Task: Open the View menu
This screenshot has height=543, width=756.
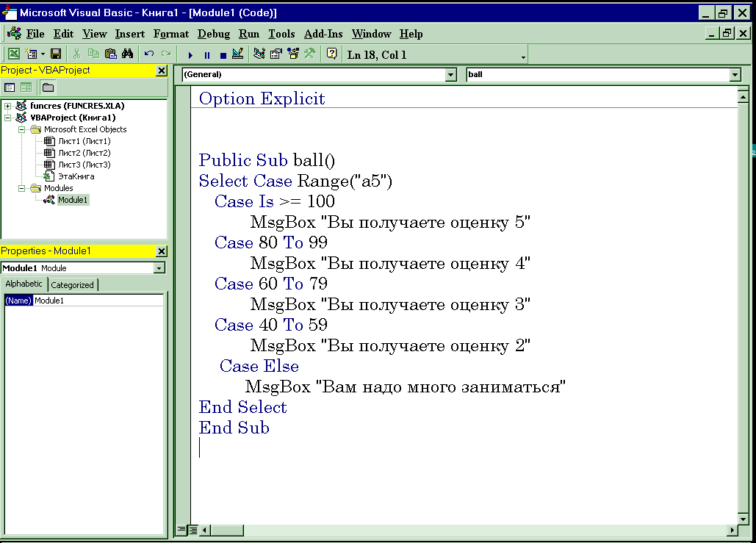Action: (x=95, y=34)
